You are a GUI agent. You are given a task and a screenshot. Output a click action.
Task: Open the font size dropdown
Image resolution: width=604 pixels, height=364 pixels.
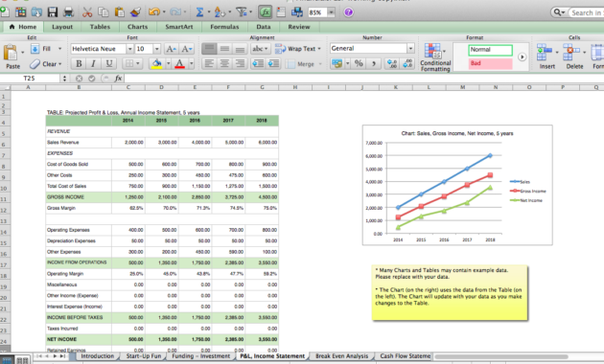click(157, 49)
